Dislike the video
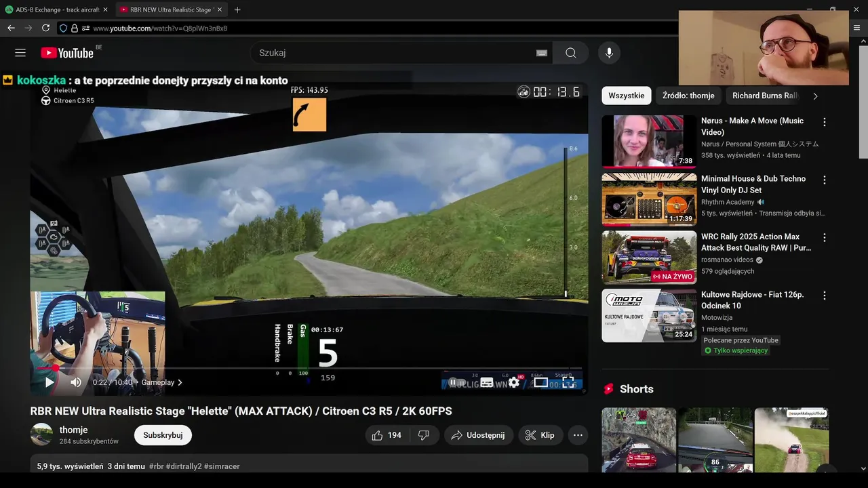This screenshot has width=868, height=488. (424, 435)
